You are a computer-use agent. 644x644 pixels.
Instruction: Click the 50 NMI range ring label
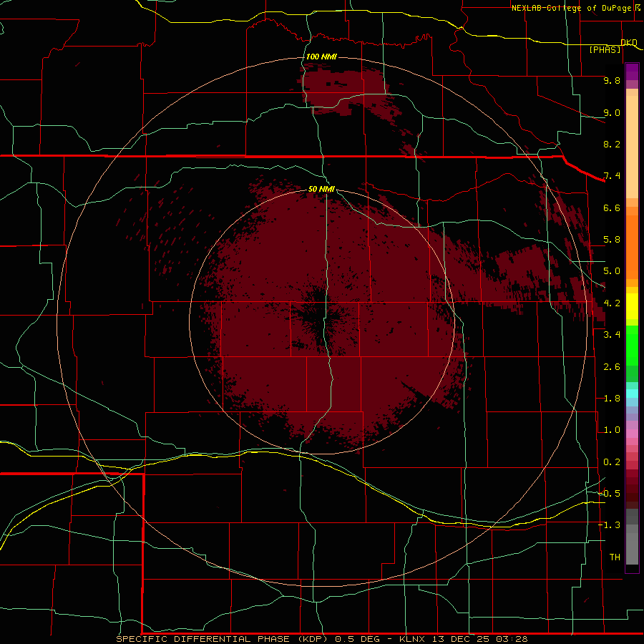coord(321,189)
